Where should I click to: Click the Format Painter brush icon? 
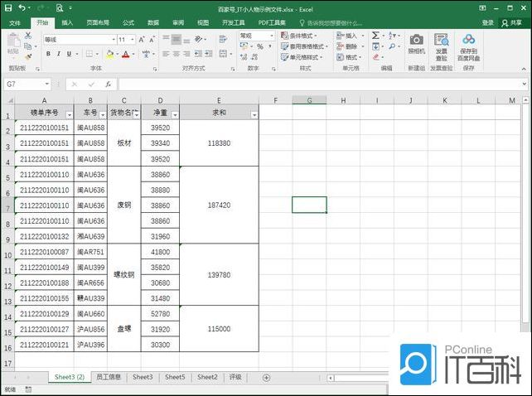pos(28,56)
